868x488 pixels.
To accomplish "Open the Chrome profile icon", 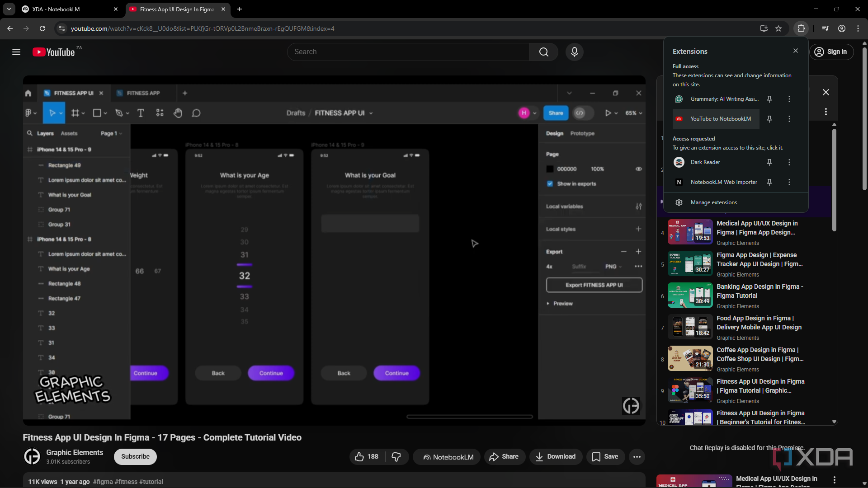I will (x=842, y=28).
